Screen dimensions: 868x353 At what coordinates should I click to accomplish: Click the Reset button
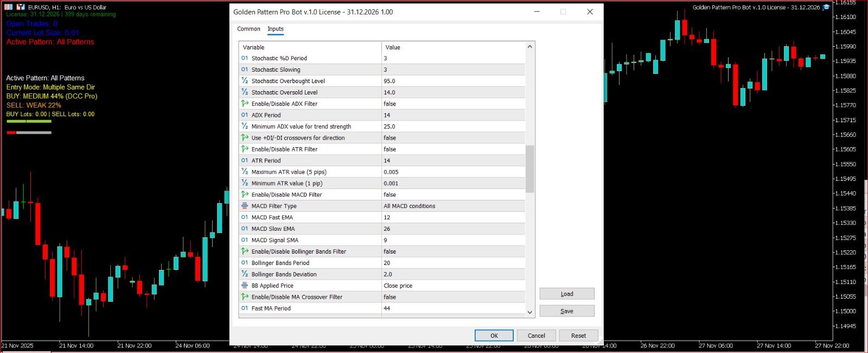(579, 336)
